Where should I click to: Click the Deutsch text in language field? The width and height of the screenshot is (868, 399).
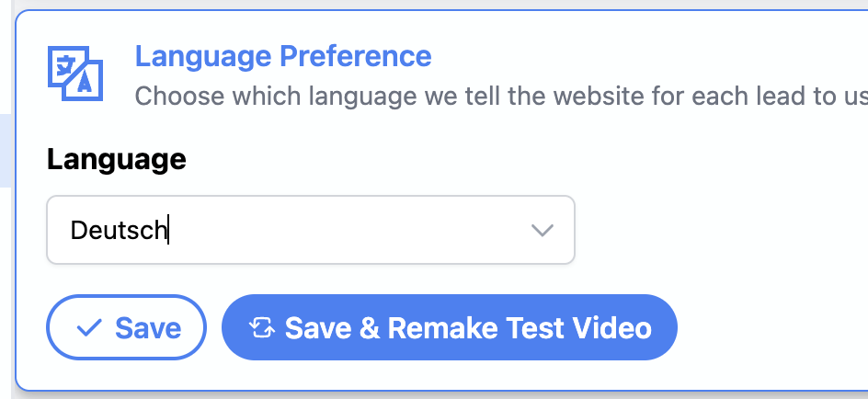point(119,230)
